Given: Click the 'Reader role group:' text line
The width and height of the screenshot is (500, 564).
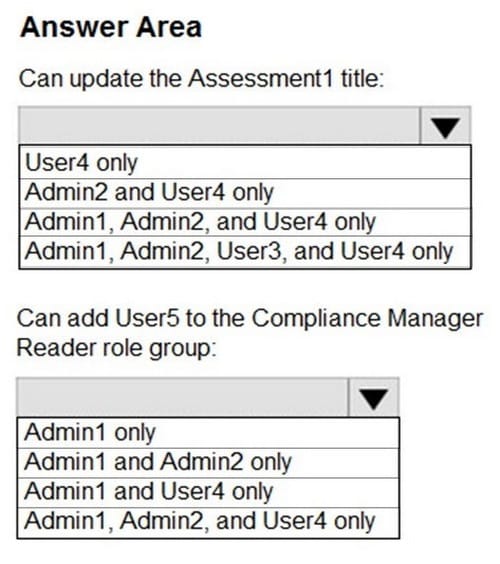Looking at the screenshot, I should click(117, 349).
